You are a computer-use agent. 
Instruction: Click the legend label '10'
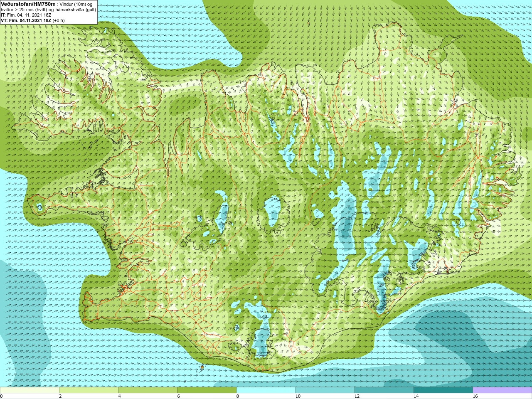[x=298, y=396]
